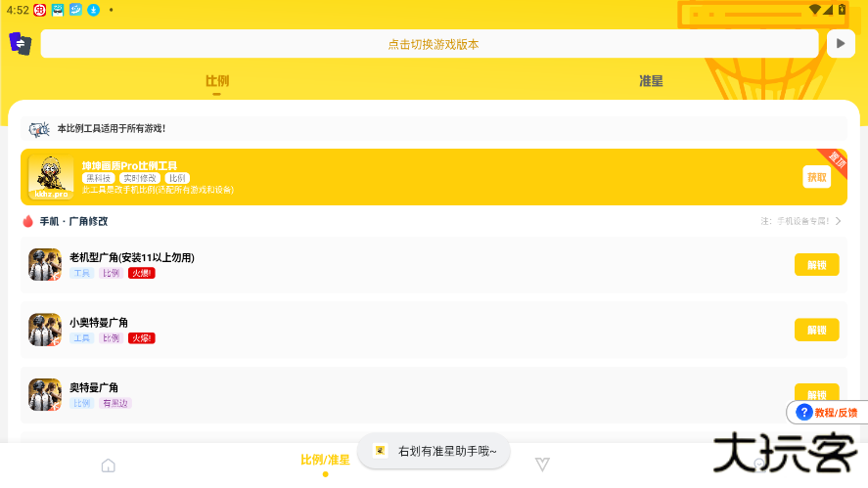Switch to the 比例 tab
Viewport: 868px width, 488px height.
[217, 81]
